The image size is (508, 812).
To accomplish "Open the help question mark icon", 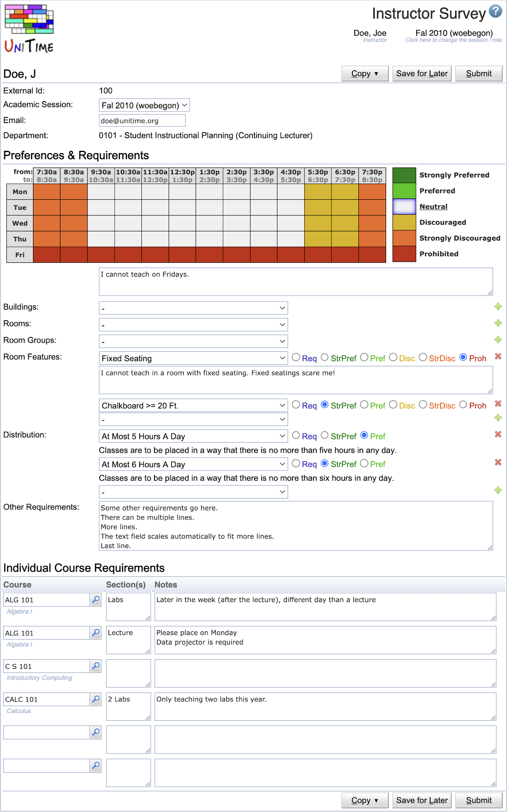I will click(x=495, y=12).
